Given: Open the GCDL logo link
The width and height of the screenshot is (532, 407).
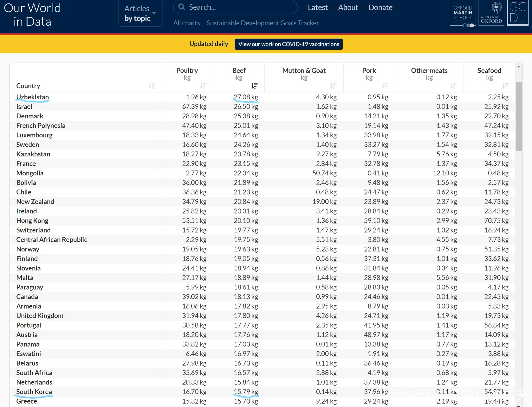Looking at the screenshot, I should [518, 13].
